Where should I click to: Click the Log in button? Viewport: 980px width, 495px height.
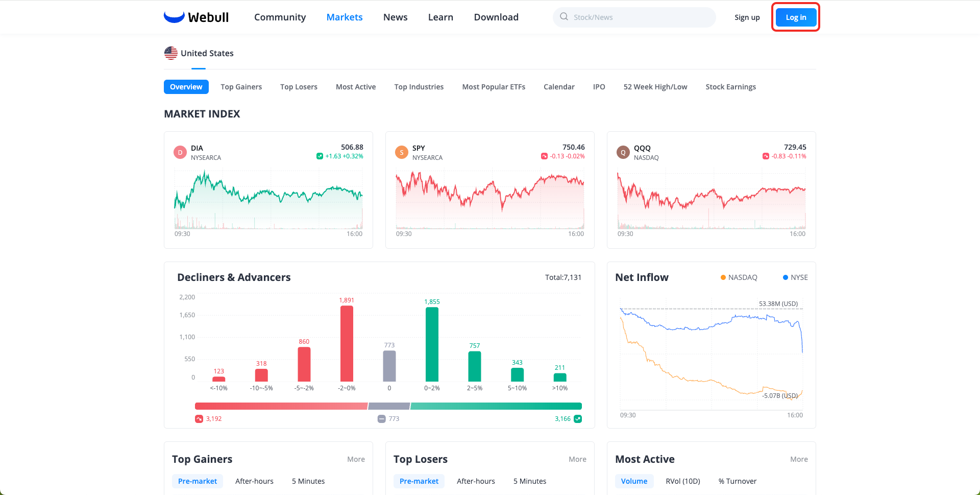[x=796, y=17]
